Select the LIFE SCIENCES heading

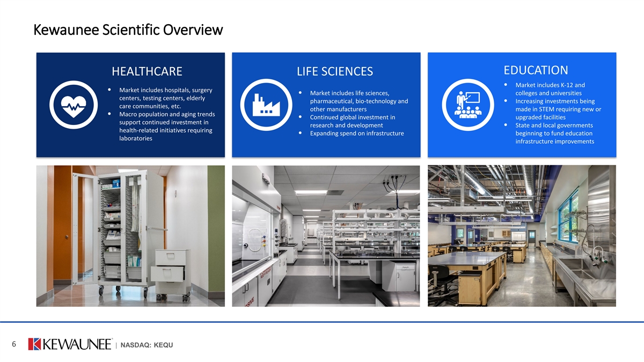point(335,72)
